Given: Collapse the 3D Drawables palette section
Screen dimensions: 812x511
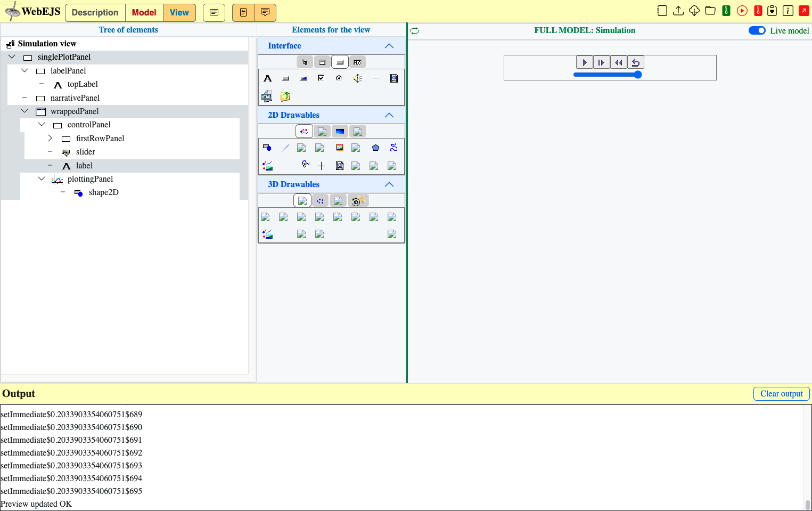Looking at the screenshot, I should click(x=389, y=184).
